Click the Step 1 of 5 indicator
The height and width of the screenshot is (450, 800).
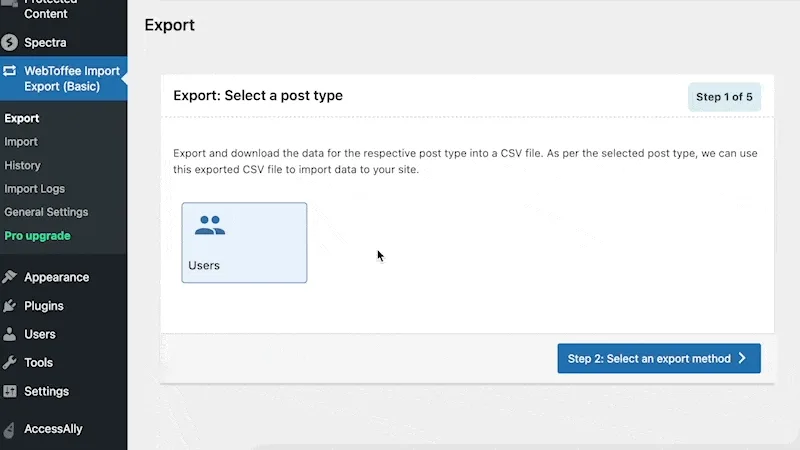pos(724,97)
